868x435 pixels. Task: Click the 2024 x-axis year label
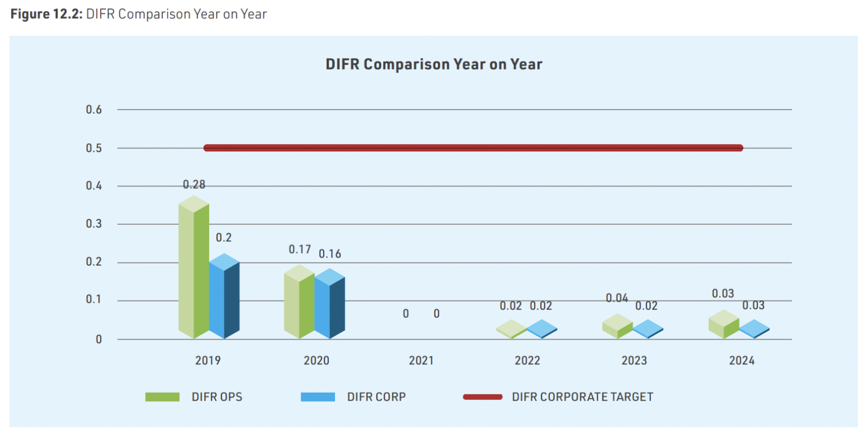[741, 360]
